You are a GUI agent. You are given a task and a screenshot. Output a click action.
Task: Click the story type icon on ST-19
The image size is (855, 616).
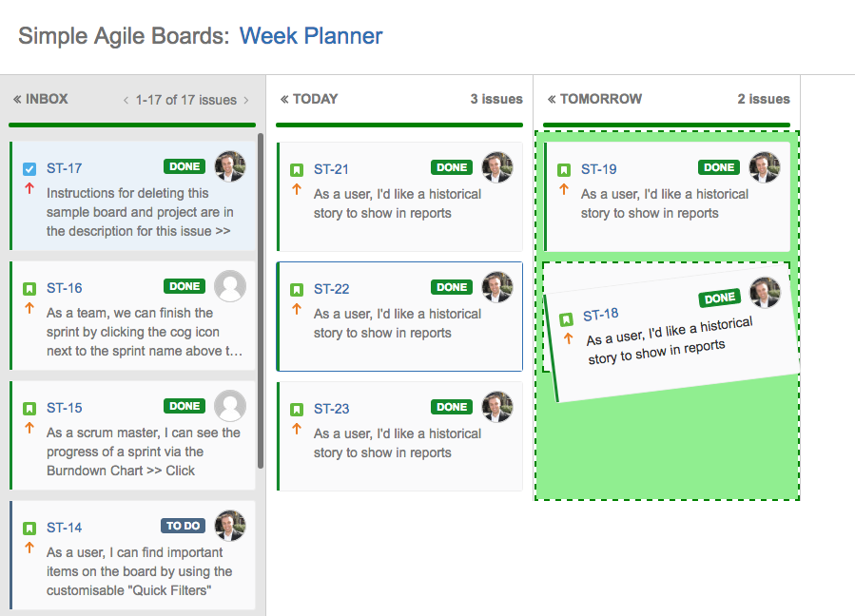564,170
